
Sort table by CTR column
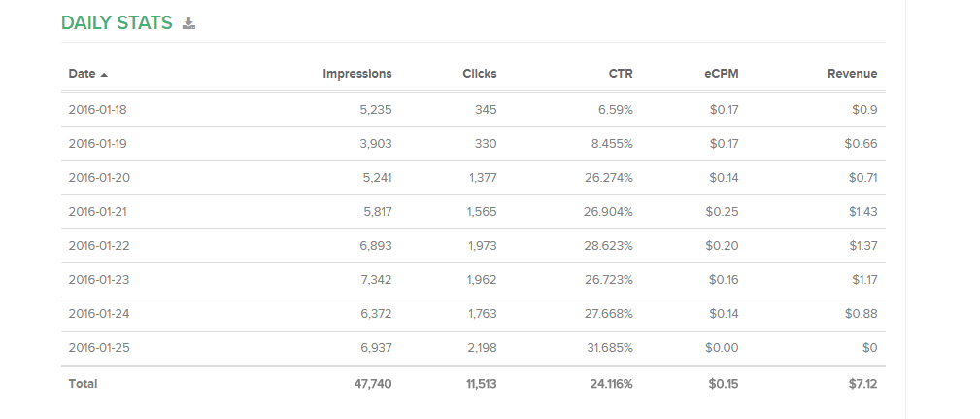pos(619,74)
